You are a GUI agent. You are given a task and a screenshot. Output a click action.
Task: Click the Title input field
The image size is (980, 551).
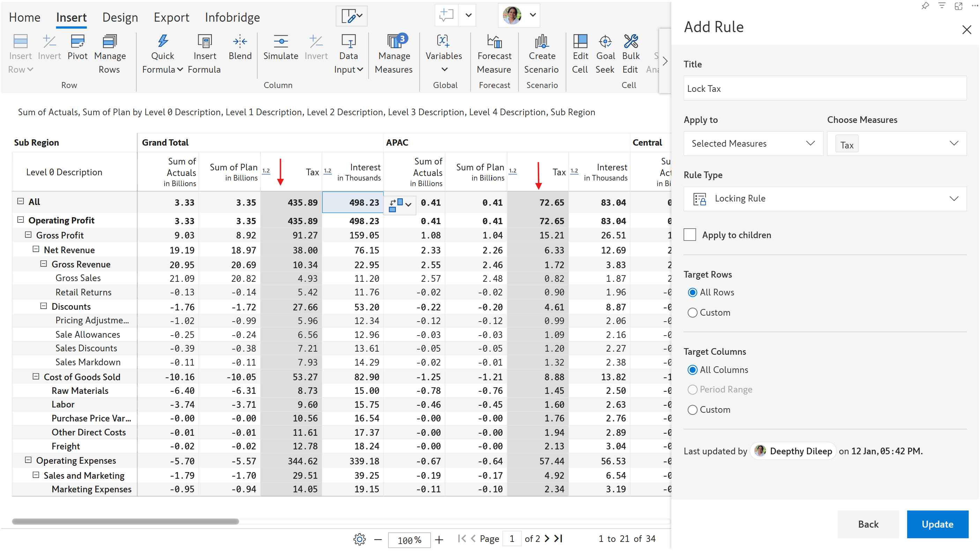coord(824,88)
